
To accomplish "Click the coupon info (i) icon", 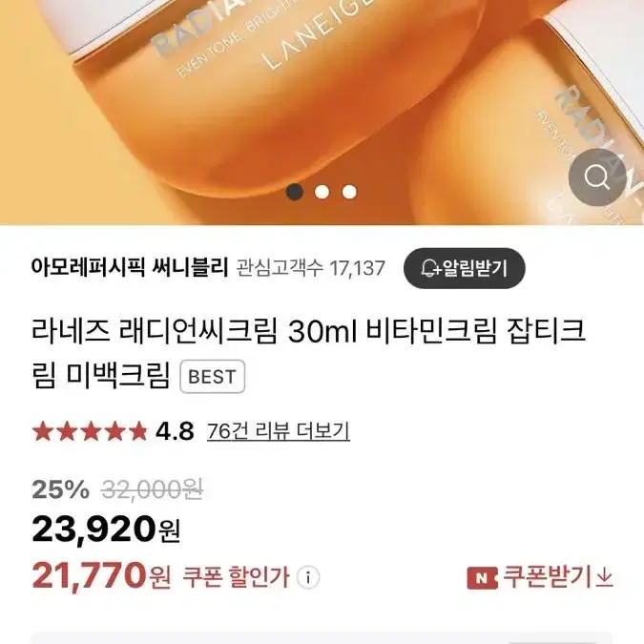I will (308, 578).
